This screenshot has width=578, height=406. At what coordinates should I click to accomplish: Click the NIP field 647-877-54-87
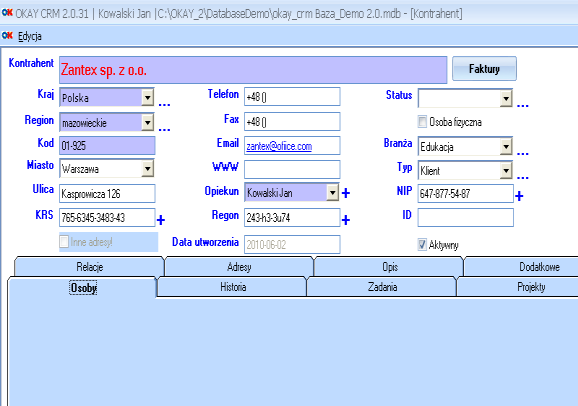pyautogui.click(x=466, y=193)
